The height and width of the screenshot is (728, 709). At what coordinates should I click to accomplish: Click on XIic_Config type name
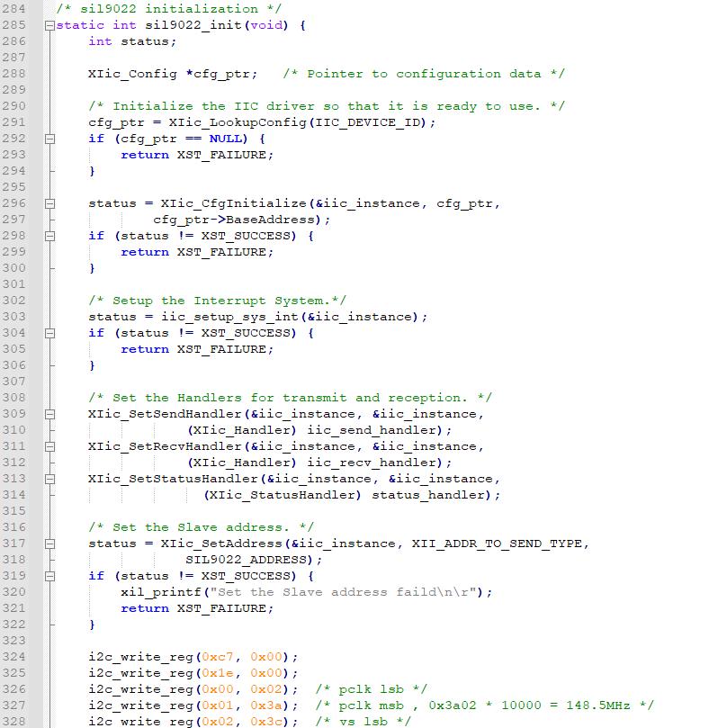(133, 74)
